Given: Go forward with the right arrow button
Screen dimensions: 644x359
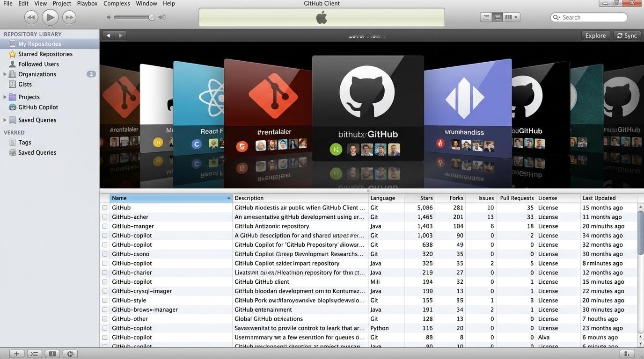Looking at the screenshot, I should pyautogui.click(x=120, y=36).
